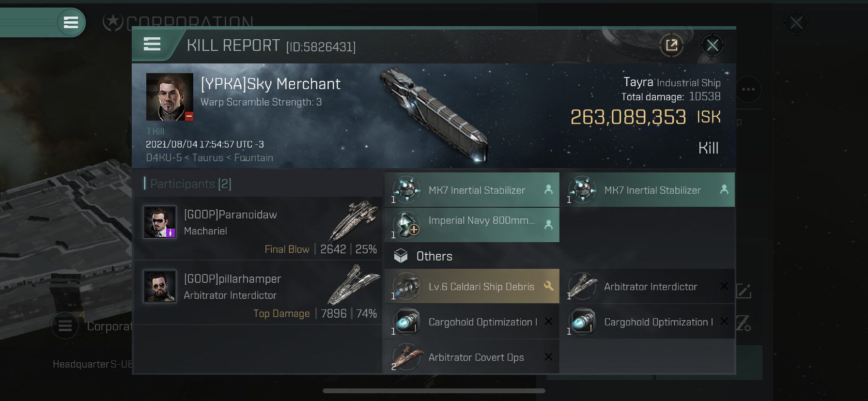868x401 pixels.
Task: Open the kill report hamburger menu
Action: [152, 45]
